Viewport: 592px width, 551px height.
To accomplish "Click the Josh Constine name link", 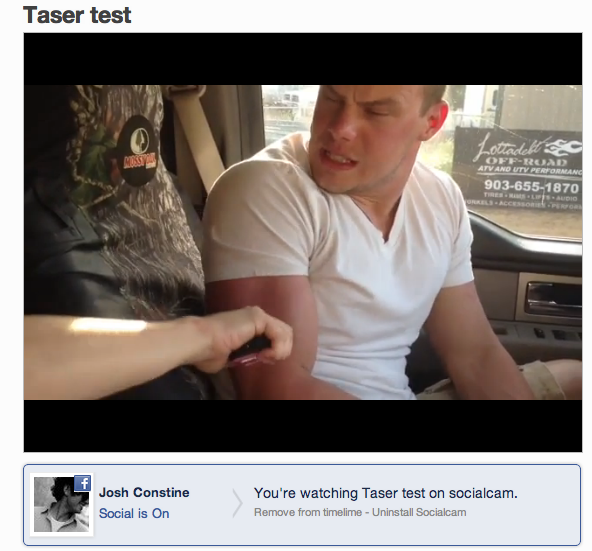I will [x=144, y=492].
